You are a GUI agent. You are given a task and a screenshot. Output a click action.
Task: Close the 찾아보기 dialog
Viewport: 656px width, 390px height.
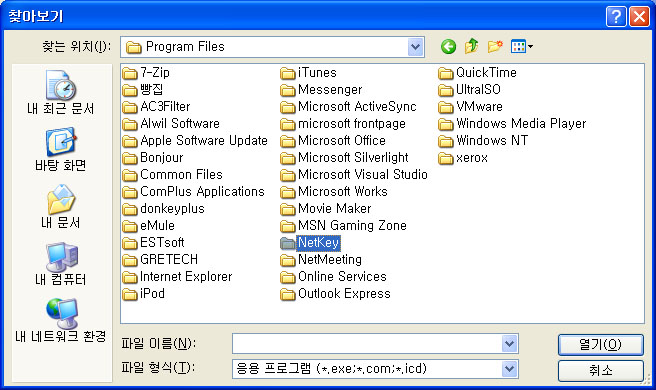pos(639,17)
